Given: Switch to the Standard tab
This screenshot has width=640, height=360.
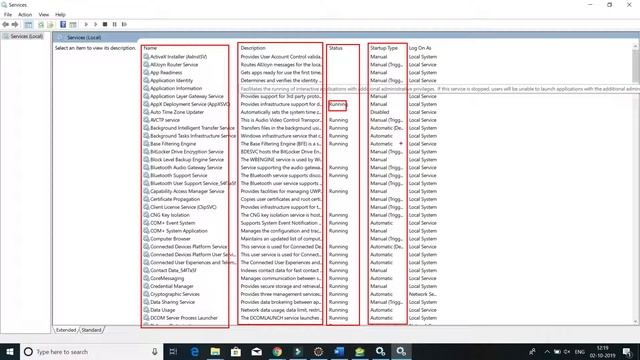Looking at the screenshot, I should pyautogui.click(x=91, y=330).
